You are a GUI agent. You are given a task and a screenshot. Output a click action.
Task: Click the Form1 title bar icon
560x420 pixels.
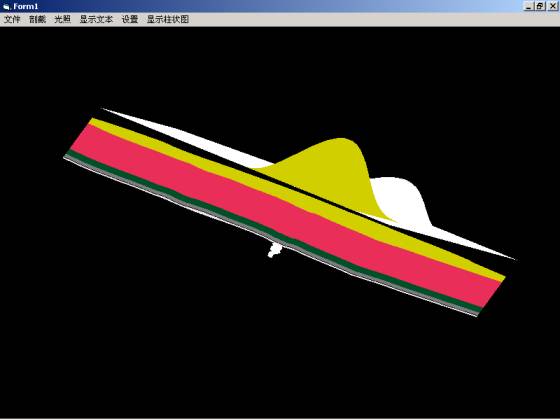(6, 6)
